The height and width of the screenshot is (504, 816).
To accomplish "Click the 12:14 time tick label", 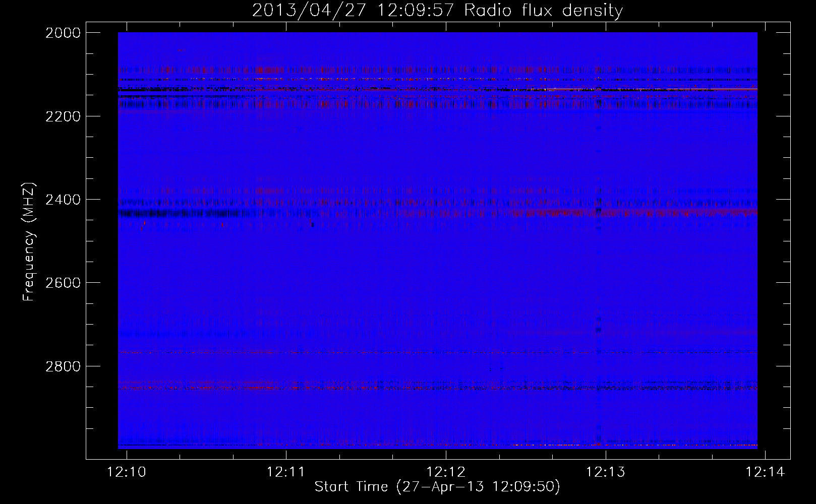I will 766,472.
